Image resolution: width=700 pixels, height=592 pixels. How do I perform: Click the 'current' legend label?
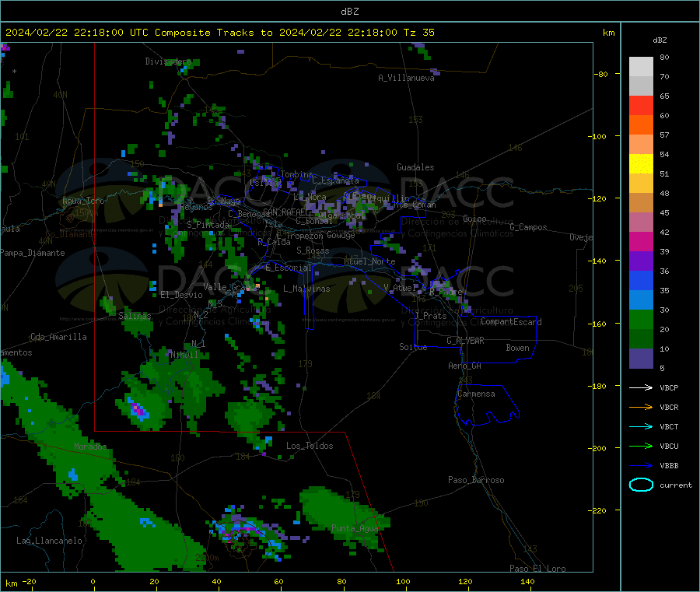coord(675,485)
